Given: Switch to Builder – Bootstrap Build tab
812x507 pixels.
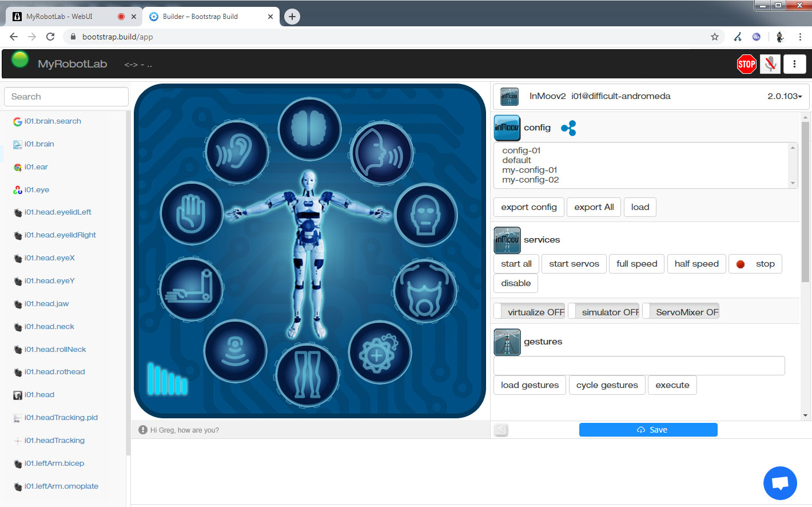Looking at the screenshot, I should (x=210, y=17).
